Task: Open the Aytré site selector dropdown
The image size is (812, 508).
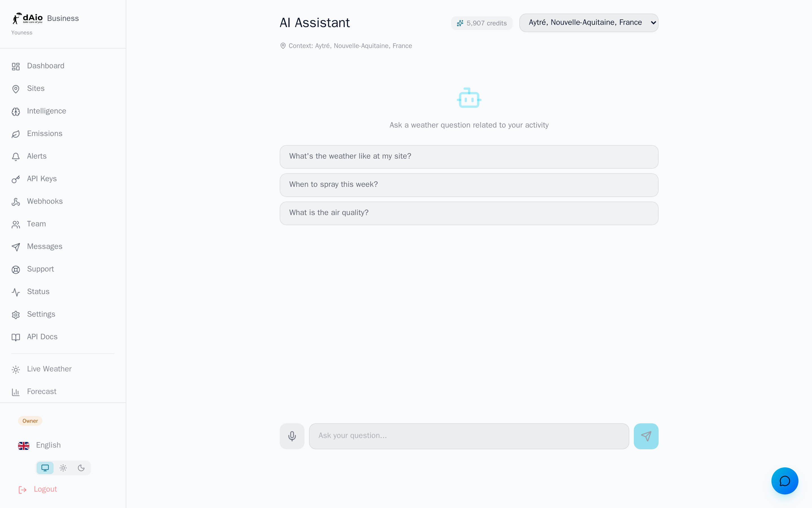Action: click(588, 23)
